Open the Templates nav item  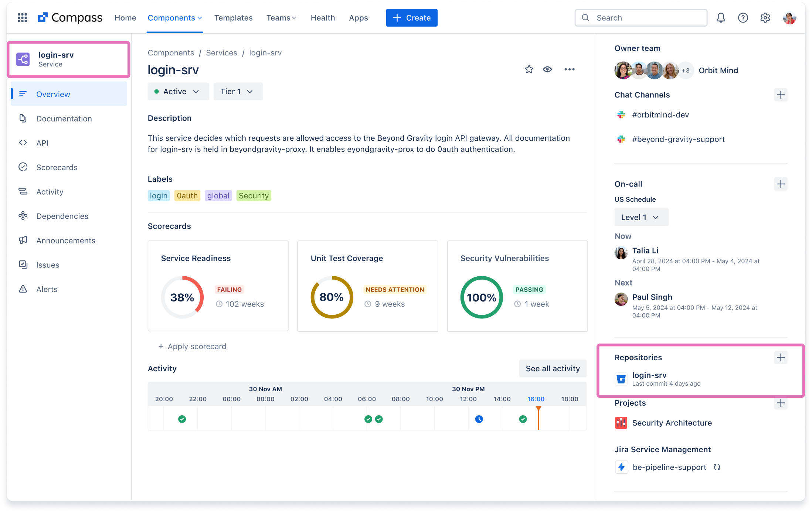[234, 18]
